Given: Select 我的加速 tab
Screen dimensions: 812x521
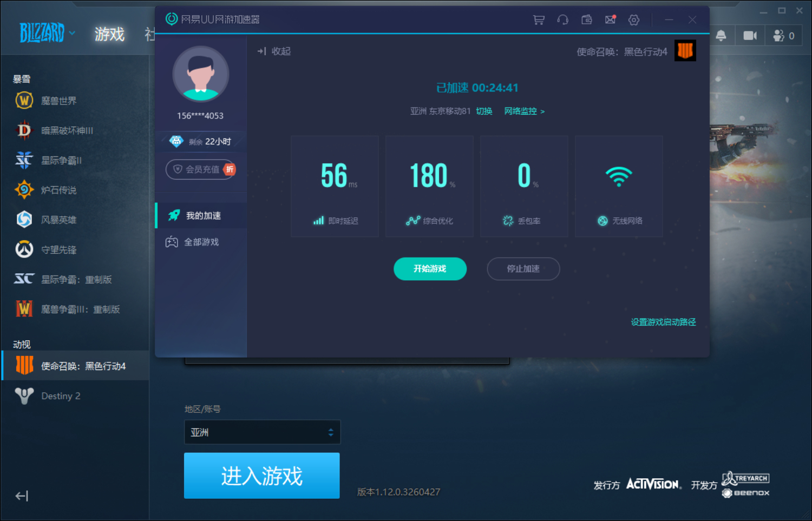Looking at the screenshot, I should (x=201, y=215).
